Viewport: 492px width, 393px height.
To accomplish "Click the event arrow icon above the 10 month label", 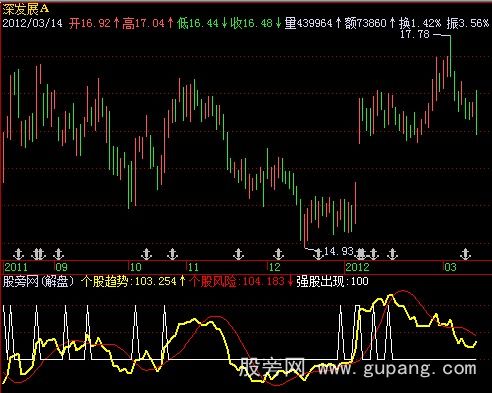I will click(x=146, y=254).
